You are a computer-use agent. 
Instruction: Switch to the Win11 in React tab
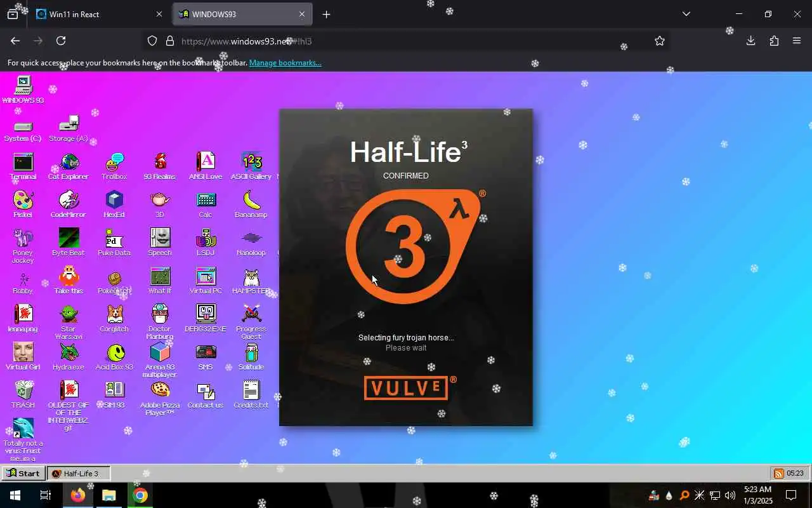click(x=98, y=14)
